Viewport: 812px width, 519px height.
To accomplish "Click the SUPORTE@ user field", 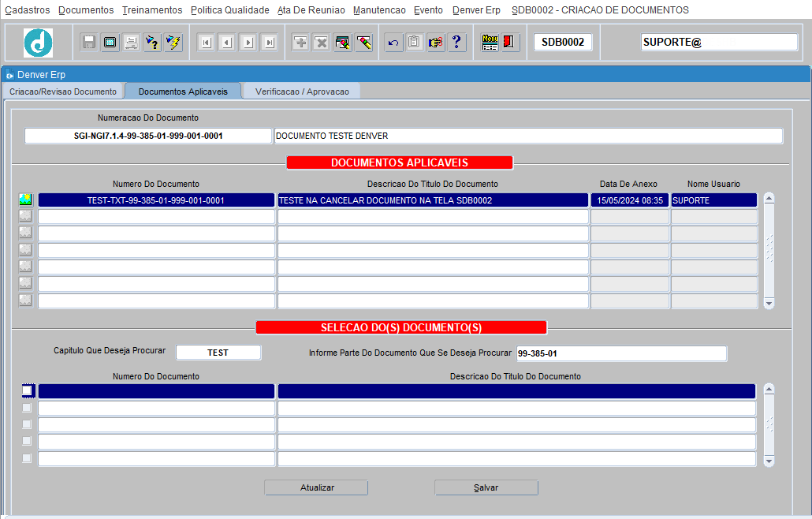I will (x=719, y=42).
